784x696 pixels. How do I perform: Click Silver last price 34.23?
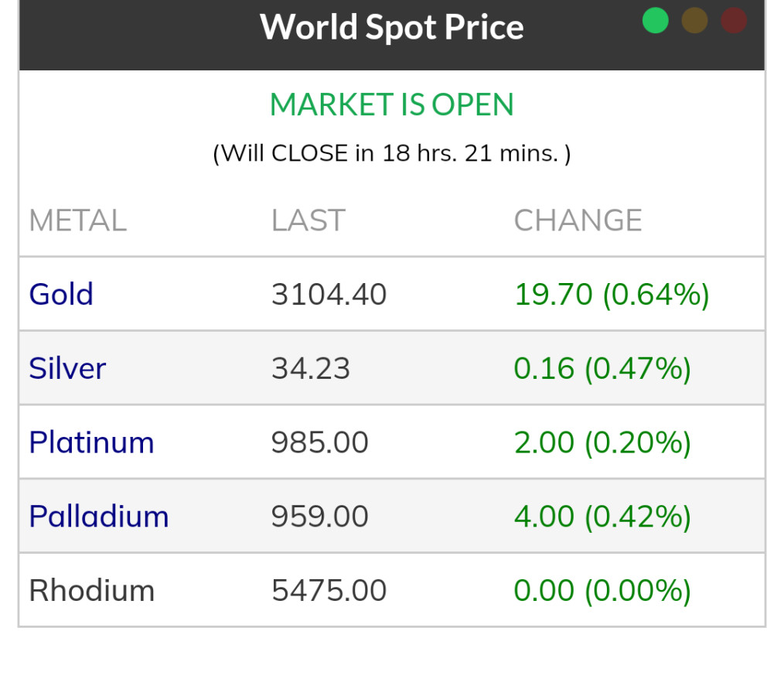click(x=310, y=368)
